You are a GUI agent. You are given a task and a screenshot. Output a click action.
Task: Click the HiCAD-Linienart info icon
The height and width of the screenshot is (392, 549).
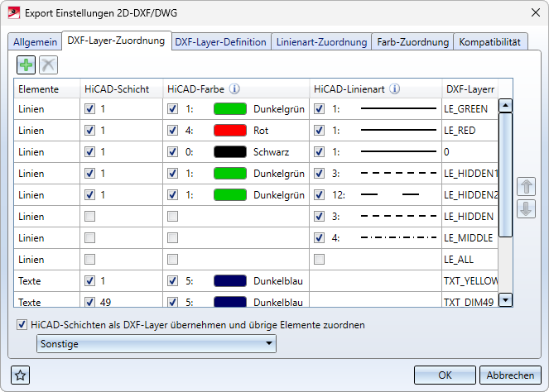(395, 89)
